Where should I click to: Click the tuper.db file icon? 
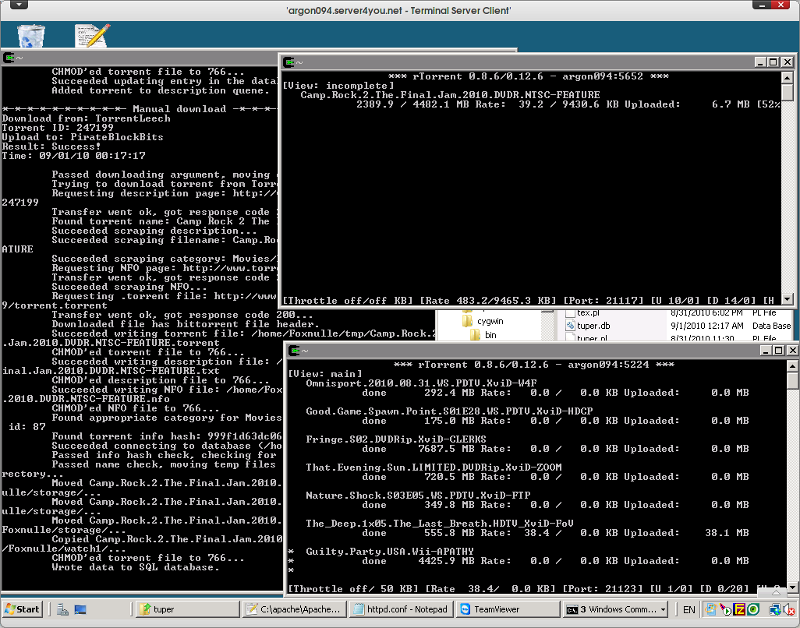[570, 325]
